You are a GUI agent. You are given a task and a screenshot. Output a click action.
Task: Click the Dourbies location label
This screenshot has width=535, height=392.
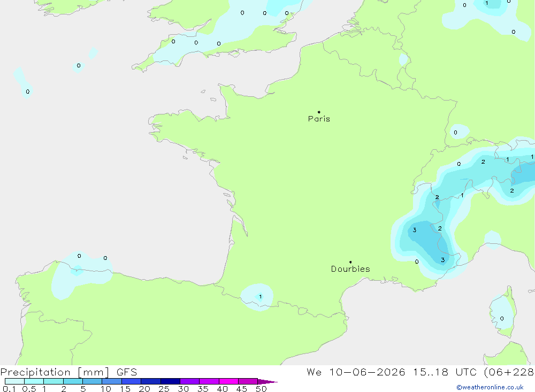coord(350,269)
